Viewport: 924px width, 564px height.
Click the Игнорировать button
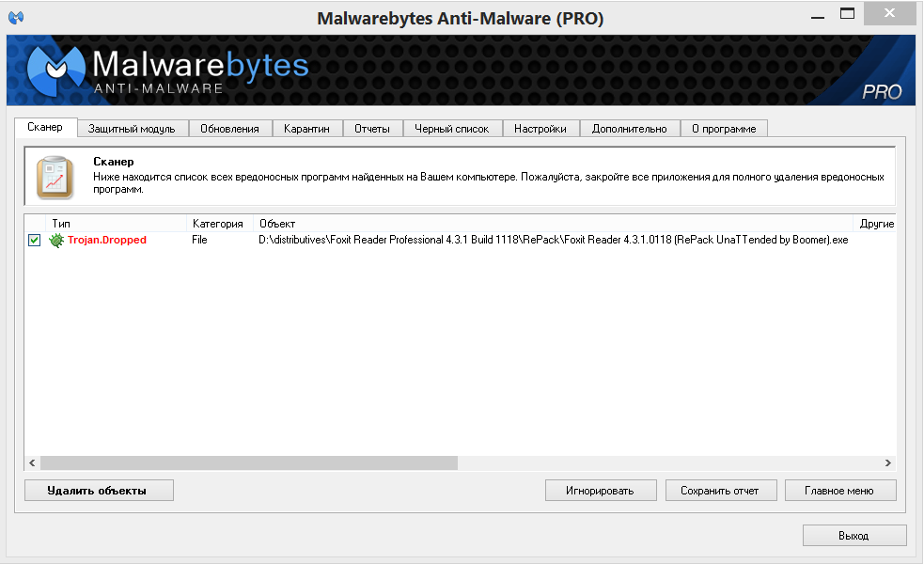tap(601, 491)
